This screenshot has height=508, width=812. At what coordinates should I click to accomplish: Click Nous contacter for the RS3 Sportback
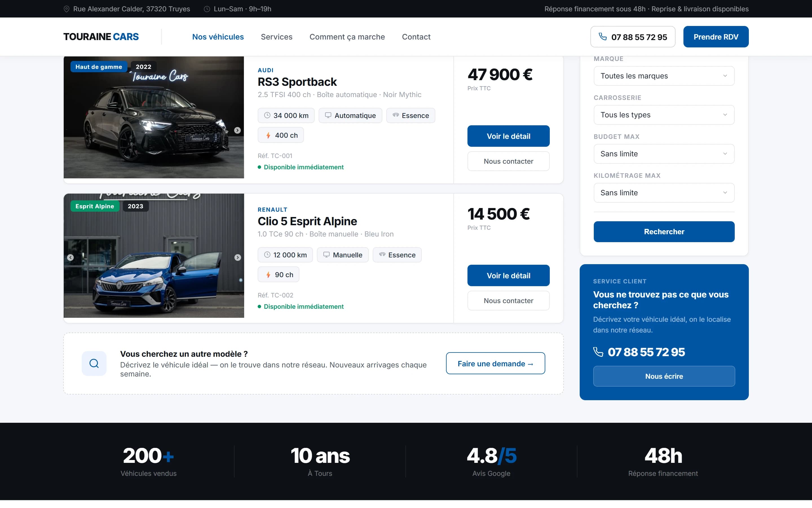click(x=508, y=161)
